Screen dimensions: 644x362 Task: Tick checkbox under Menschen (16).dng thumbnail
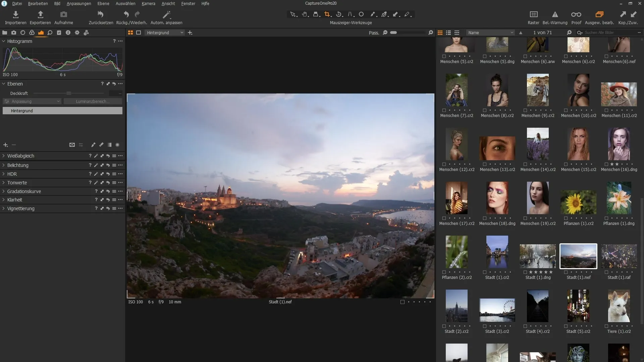606,164
